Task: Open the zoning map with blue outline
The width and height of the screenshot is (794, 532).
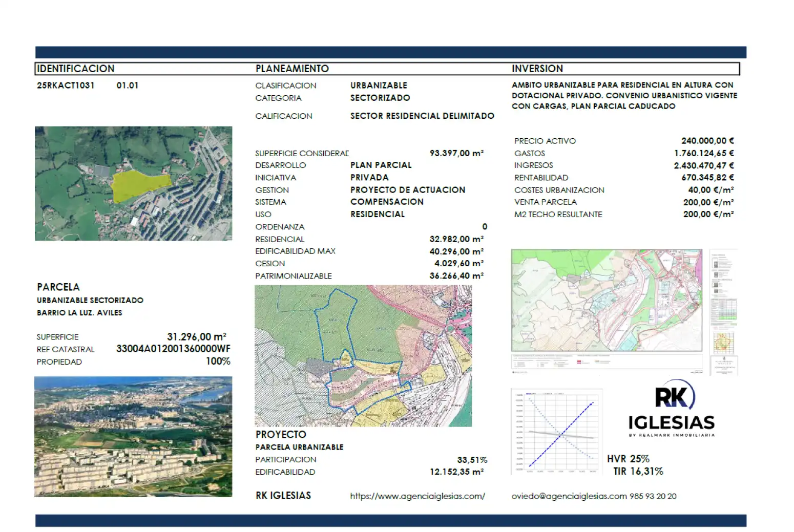Action: pos(363,356)
